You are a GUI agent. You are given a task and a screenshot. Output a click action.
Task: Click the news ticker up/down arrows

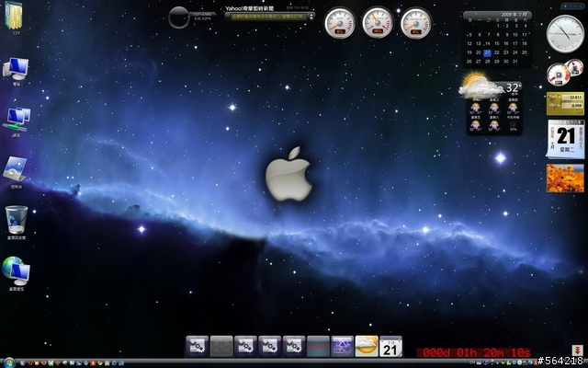click(x=311, y=17)
